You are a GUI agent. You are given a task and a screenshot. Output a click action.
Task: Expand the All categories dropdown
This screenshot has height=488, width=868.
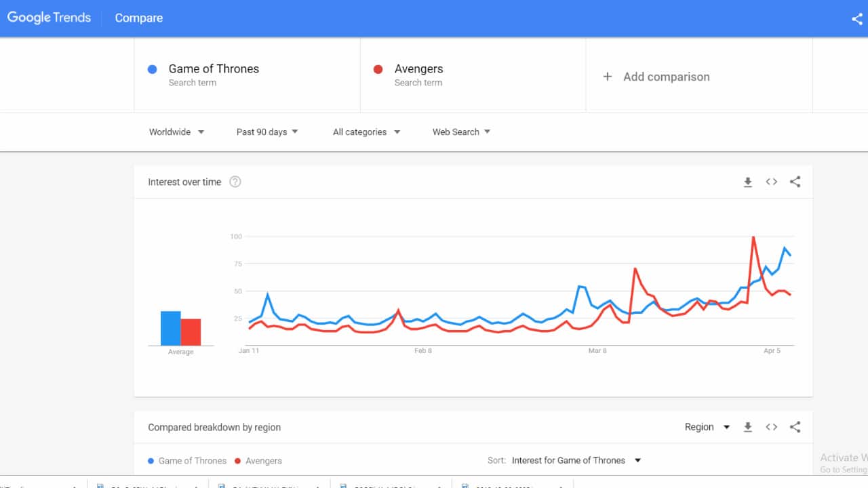(366, 131)
